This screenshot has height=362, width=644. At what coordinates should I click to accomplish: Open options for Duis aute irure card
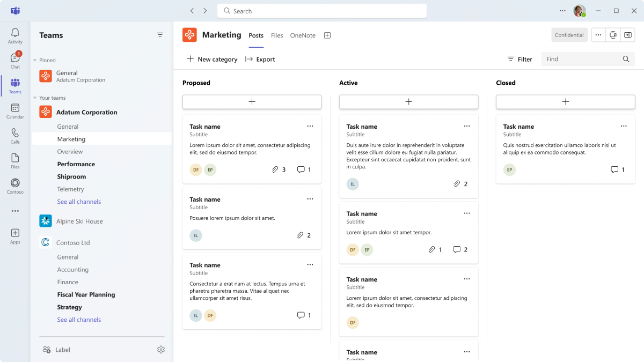coord(467,126)
